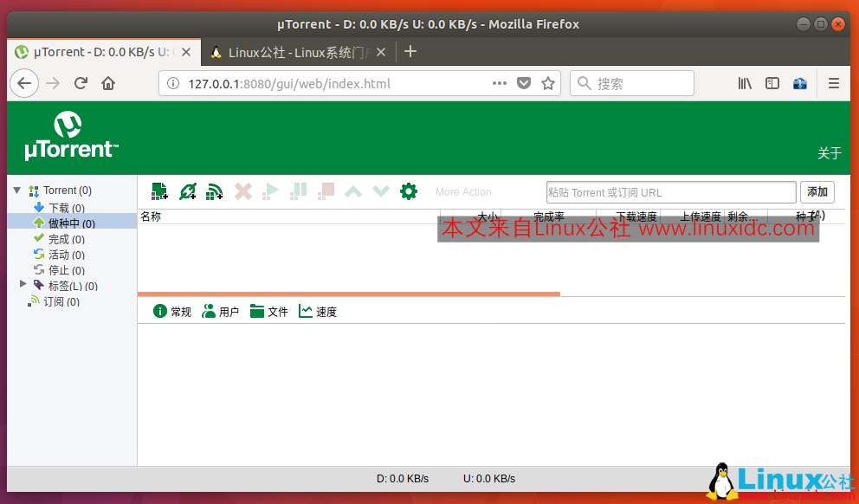Sort by the 名称 column header

click(288, 216)
